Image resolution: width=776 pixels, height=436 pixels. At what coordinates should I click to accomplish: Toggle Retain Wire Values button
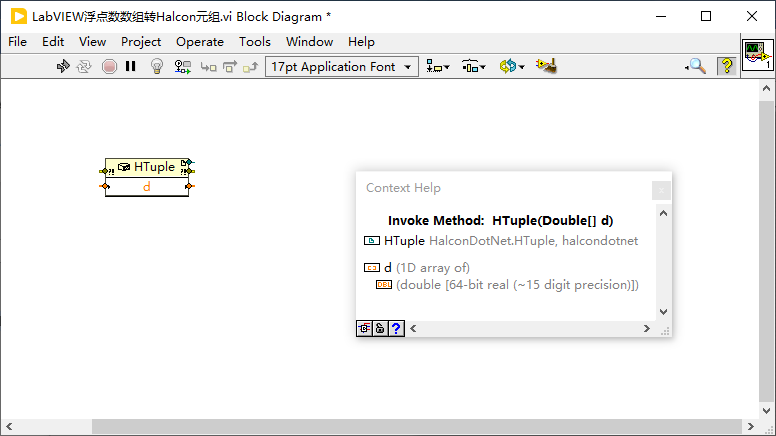183,66
